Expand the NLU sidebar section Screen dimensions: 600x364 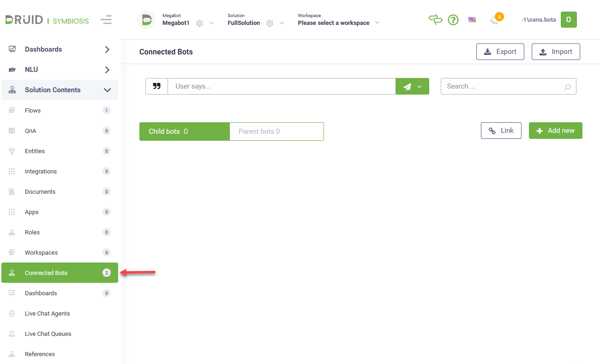click(x=107, y=70)
